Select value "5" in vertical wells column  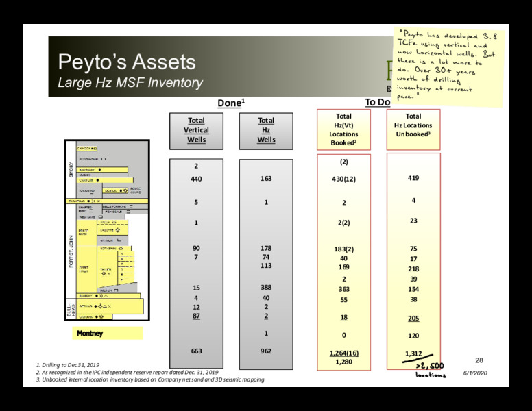[x=196, y=202]
